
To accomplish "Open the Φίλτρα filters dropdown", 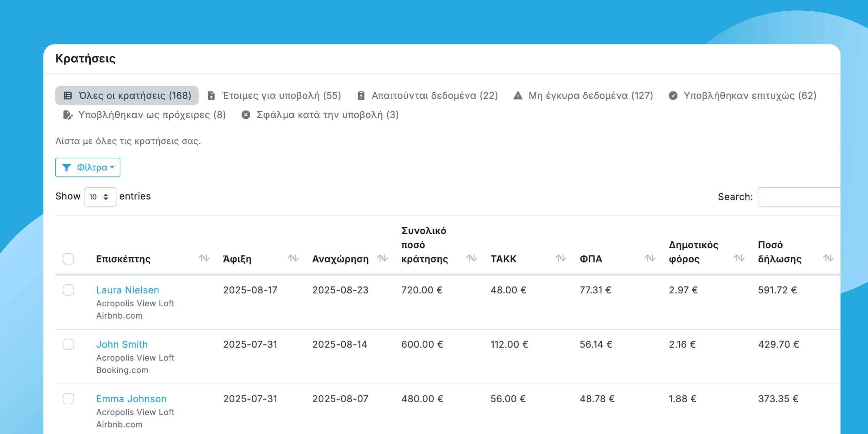I will 88,167.
